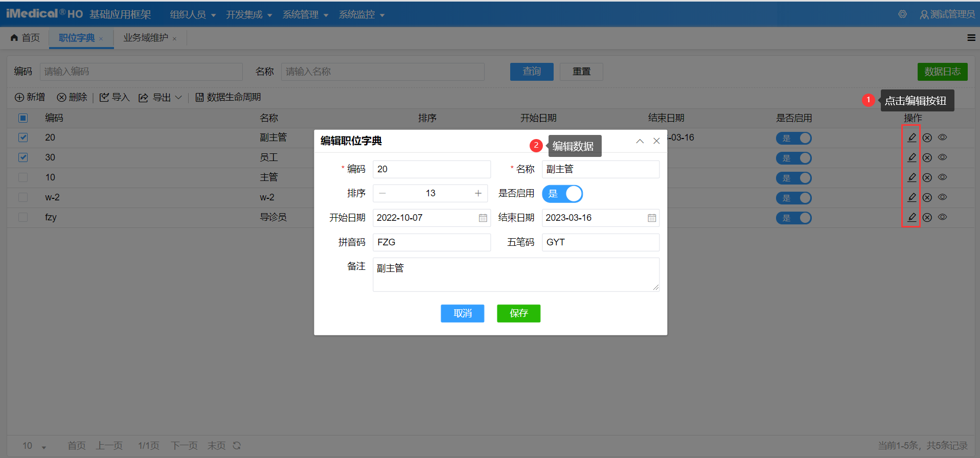Open calendar picker for 结束日期
This screenshot has width=980, height=458.
[652, 218]
